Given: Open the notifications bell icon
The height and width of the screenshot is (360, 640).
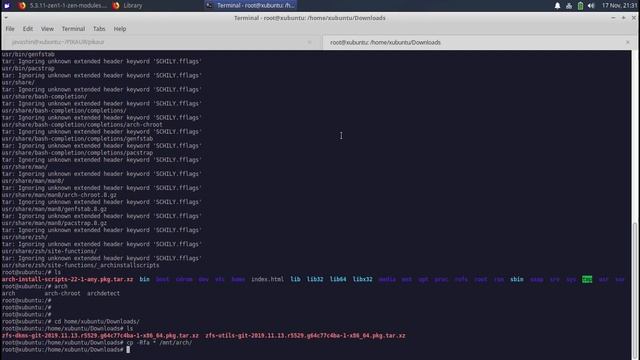Looking at the screenshot, I should coord(557,6).
